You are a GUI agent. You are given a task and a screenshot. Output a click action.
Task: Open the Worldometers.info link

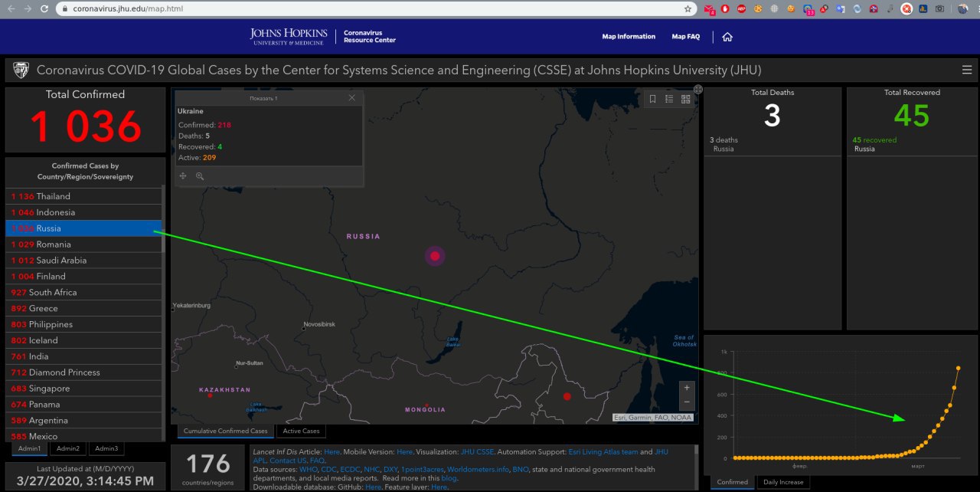click(x=479, y=470)
